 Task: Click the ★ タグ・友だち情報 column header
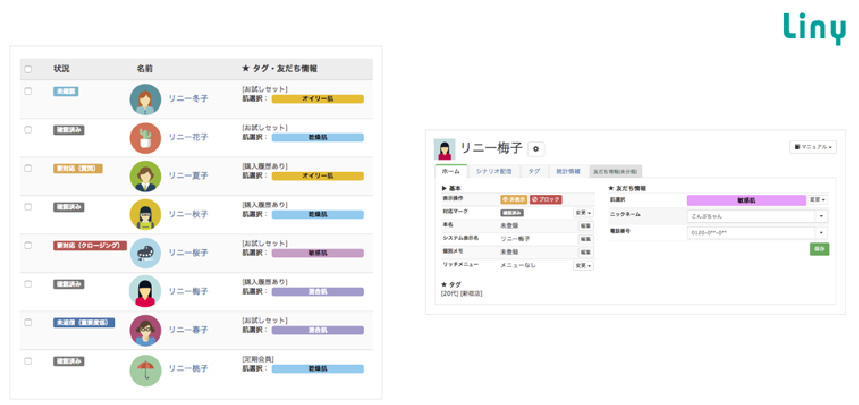(x=279, y=69)
